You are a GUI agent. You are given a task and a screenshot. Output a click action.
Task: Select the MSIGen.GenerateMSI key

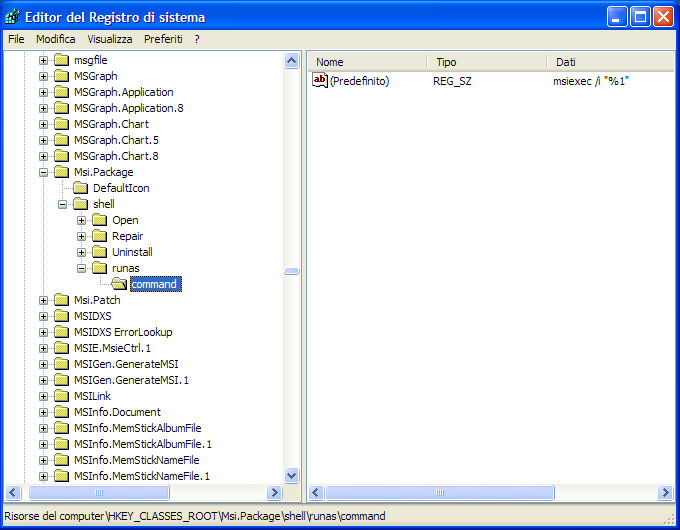[x=126, y=364]
